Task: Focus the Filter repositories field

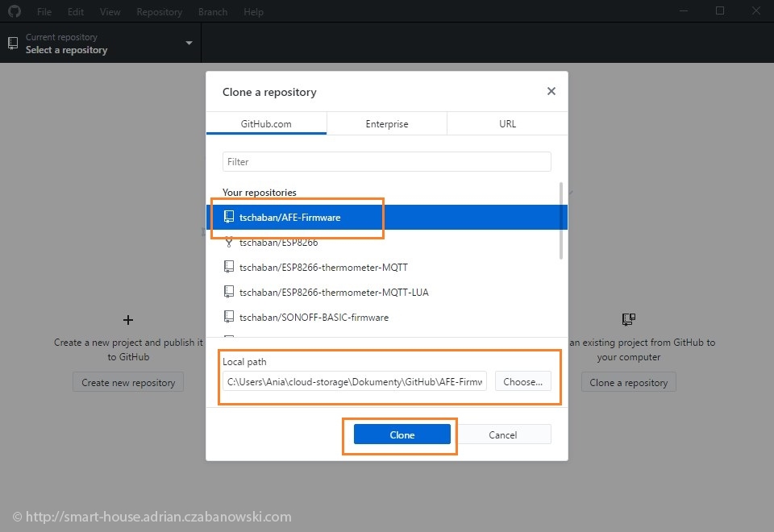Action: 386,162
